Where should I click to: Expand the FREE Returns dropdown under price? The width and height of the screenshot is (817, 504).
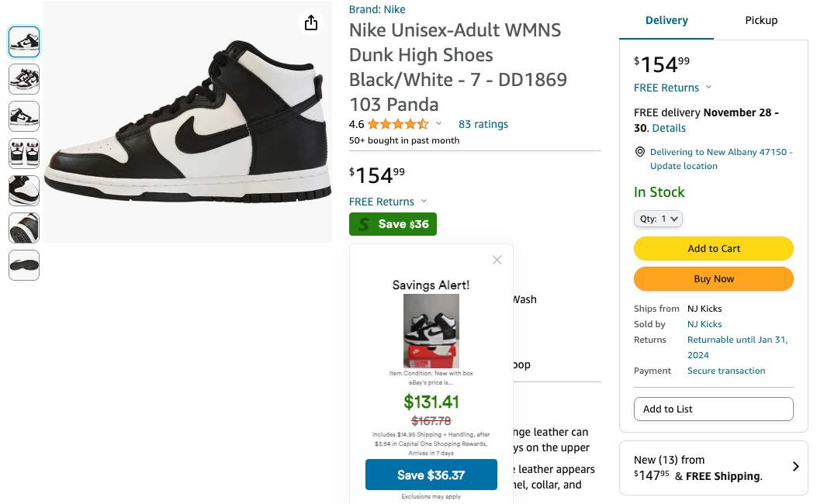click(424, 202)
